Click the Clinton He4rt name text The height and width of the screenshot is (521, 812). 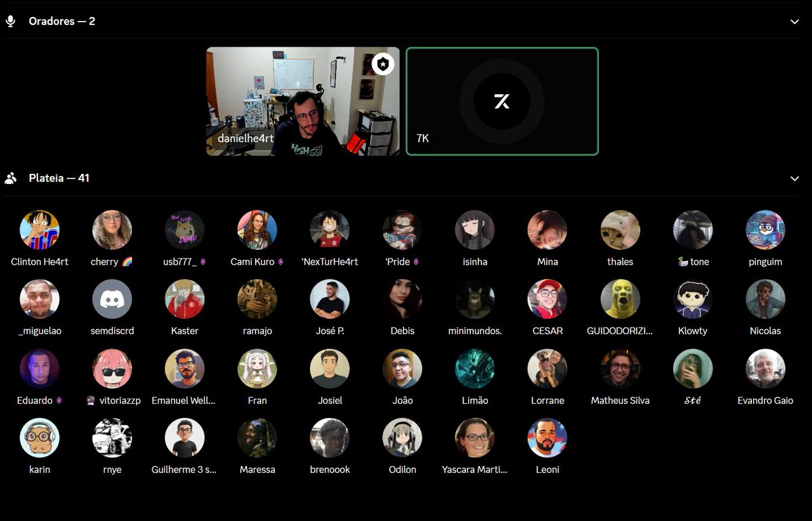tap(40, 262)
